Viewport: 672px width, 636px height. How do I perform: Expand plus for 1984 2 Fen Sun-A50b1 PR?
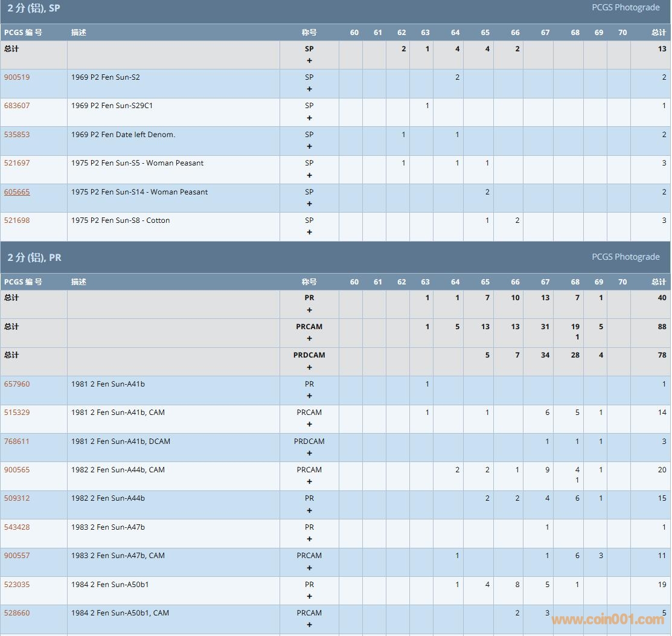click(x=309, y=597)
